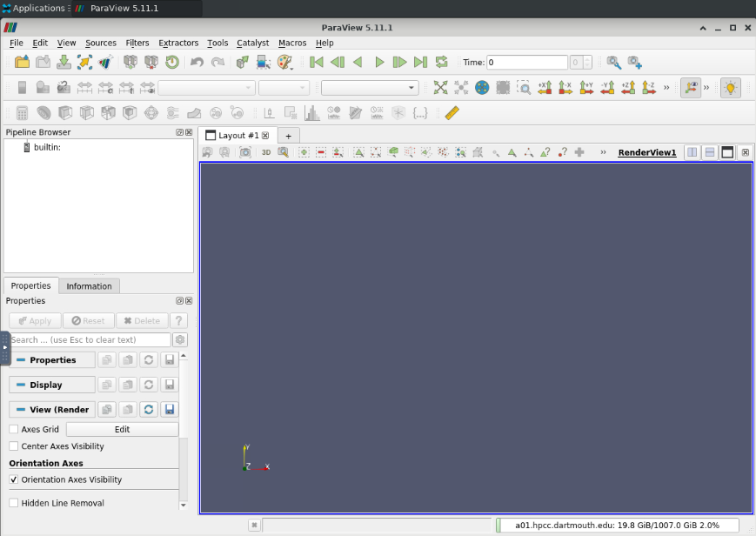Open the representation dropdown
The width and height of the screenshot is (756, 536).
[370, 88]
